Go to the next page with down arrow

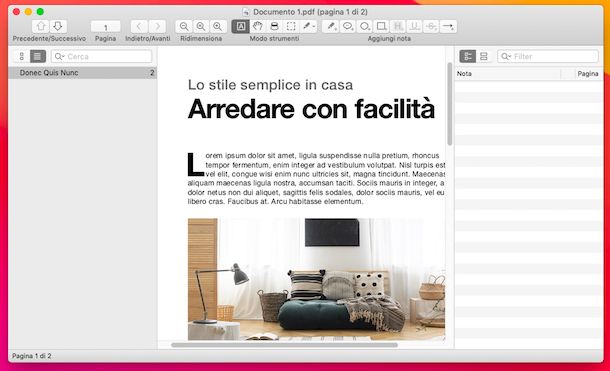coord(58,26)
